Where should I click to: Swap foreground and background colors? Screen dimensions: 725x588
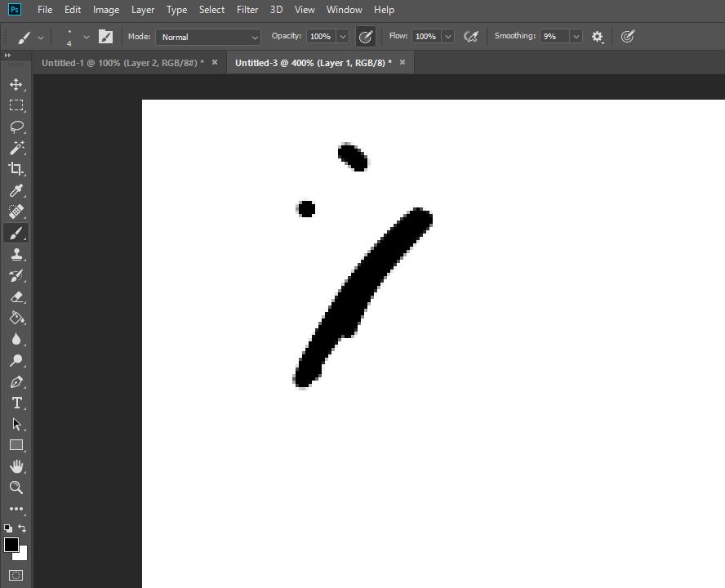[22, 528]
